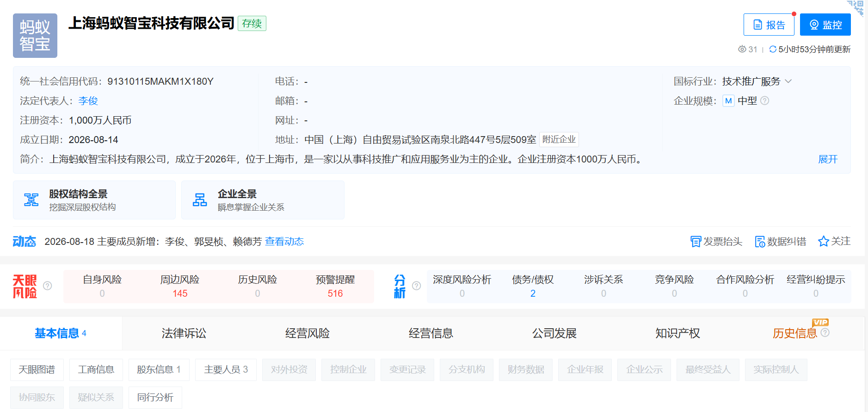Open 周边风险 145 item

click(180, 286)
